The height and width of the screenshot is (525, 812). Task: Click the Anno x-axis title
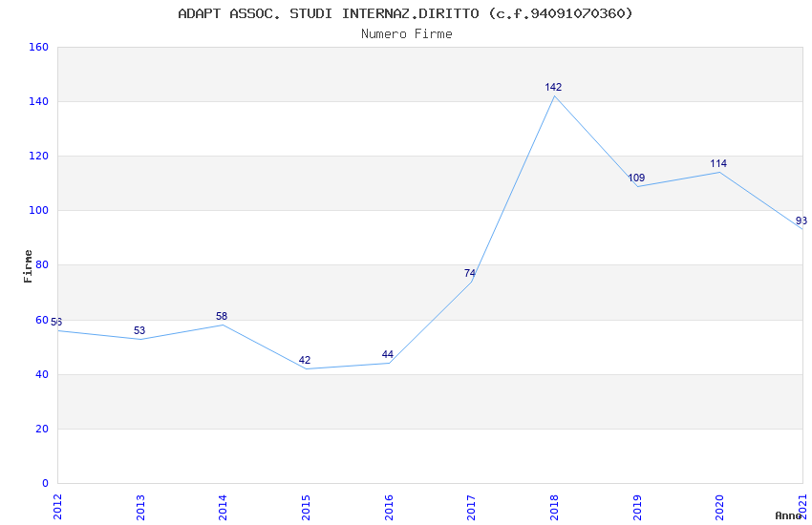788,515
